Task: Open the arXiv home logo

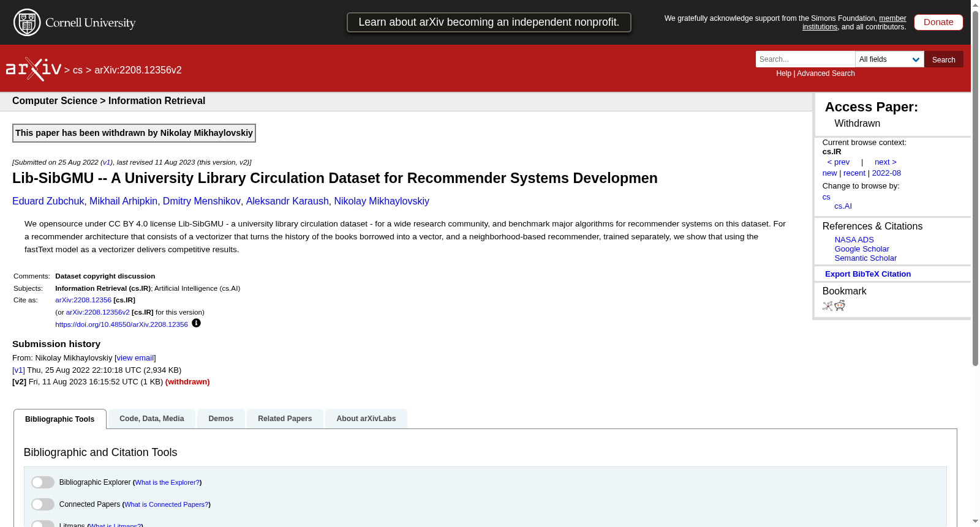Action: [34, 69]
